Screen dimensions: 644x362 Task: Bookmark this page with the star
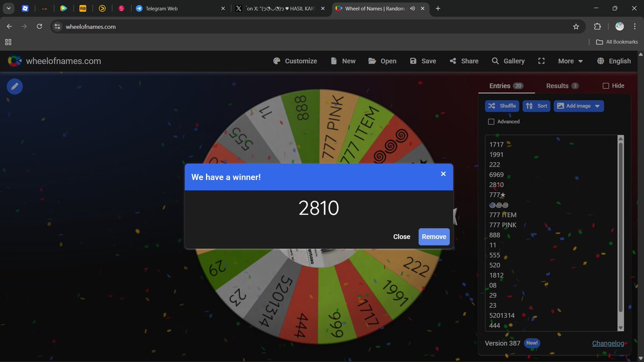(x=576, y=26)
